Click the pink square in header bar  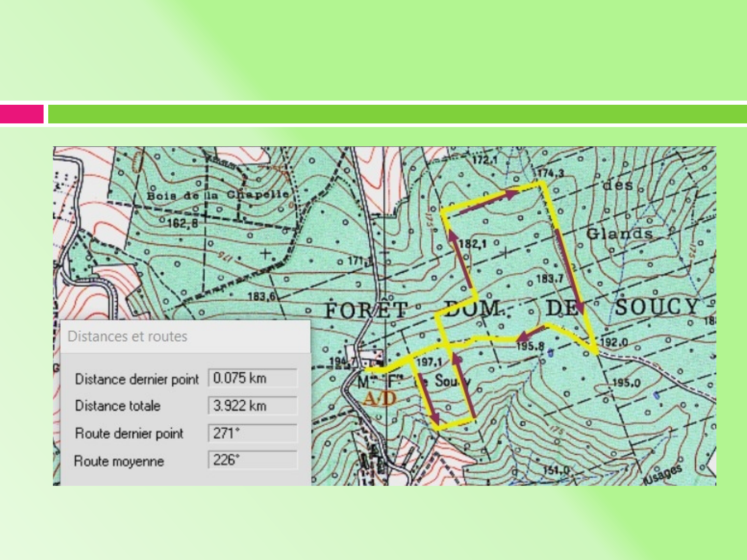(22, 114)
